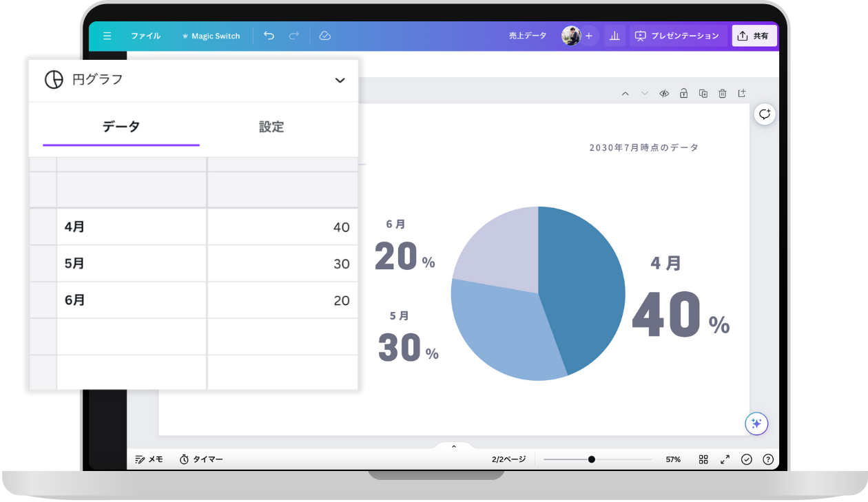Viewport: 868px width, 502px height.
Task: Open the ファイル menu
Action: point(145,36)
